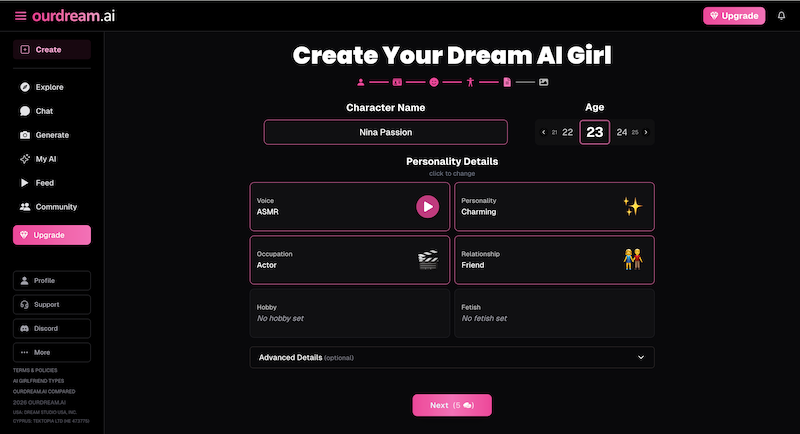800x434 pixels.
Task: Go to Chat in the sidebar
Action: (43, 111)
